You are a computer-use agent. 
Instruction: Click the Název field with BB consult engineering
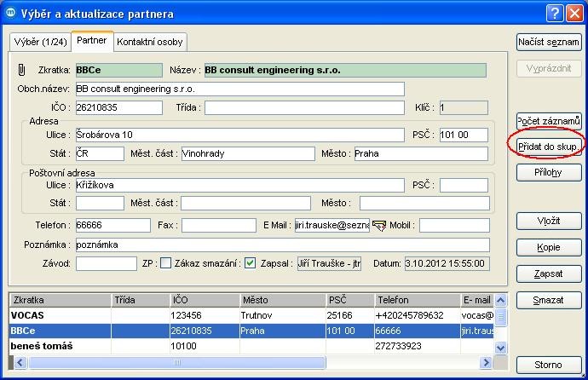click(x=345, y=70)
